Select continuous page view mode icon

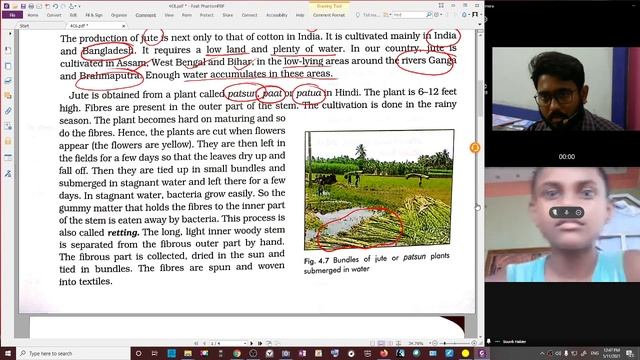pos(381,343)
